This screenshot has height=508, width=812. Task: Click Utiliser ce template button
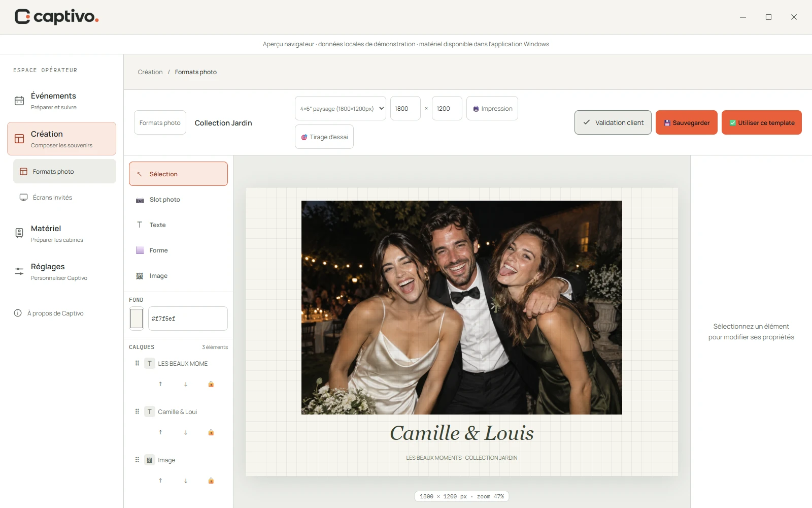[x=762, y=122]
